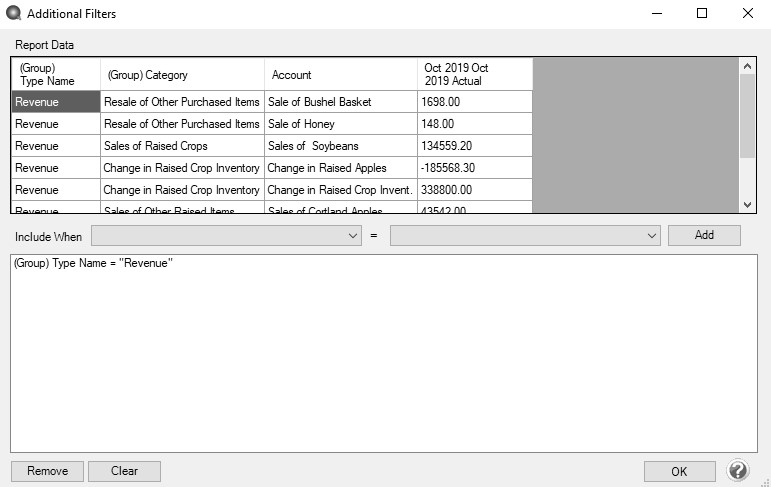This screenshot has height=487, width=771.
Task: Click the Account column header
Action: click(340, 74)
